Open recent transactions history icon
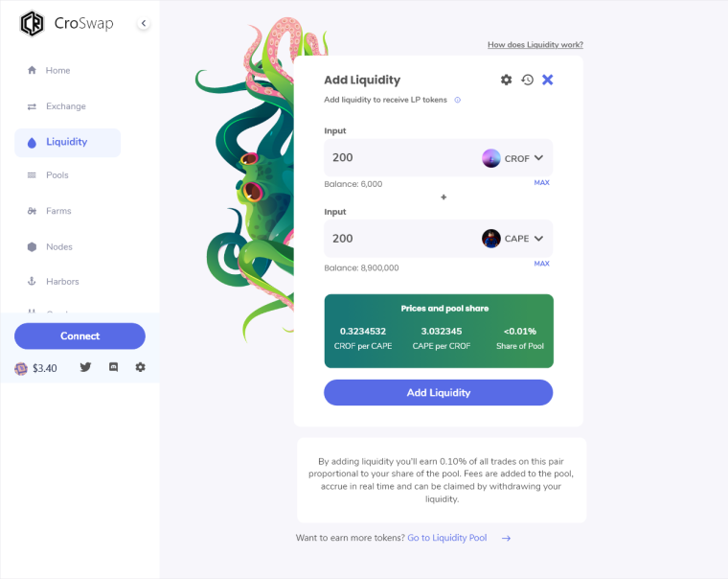This screenshot has width=728, height=579. point(527,80)
